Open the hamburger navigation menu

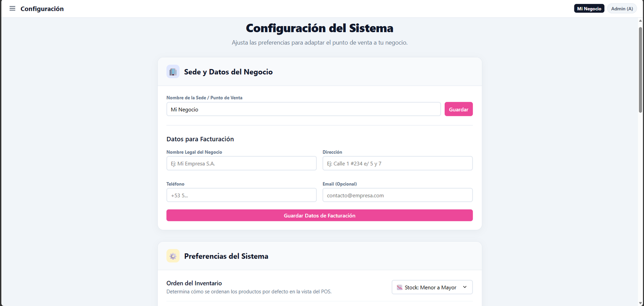12,8
